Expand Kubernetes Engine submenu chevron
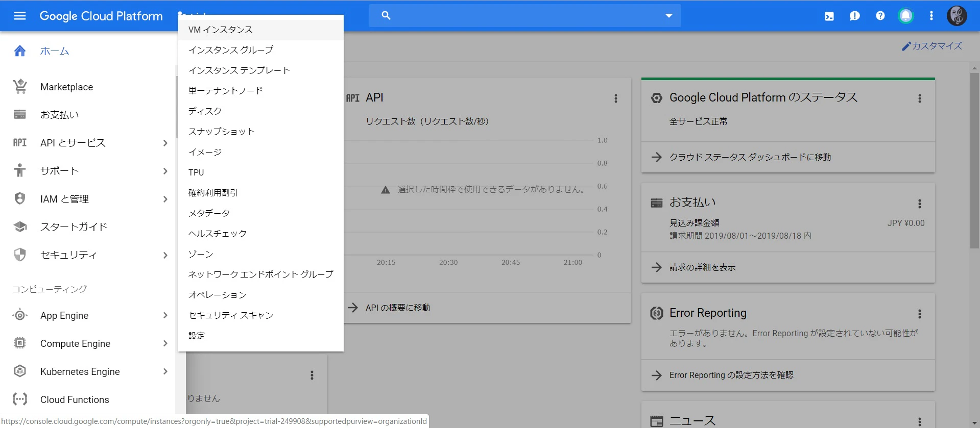 (x=165, y=371)
